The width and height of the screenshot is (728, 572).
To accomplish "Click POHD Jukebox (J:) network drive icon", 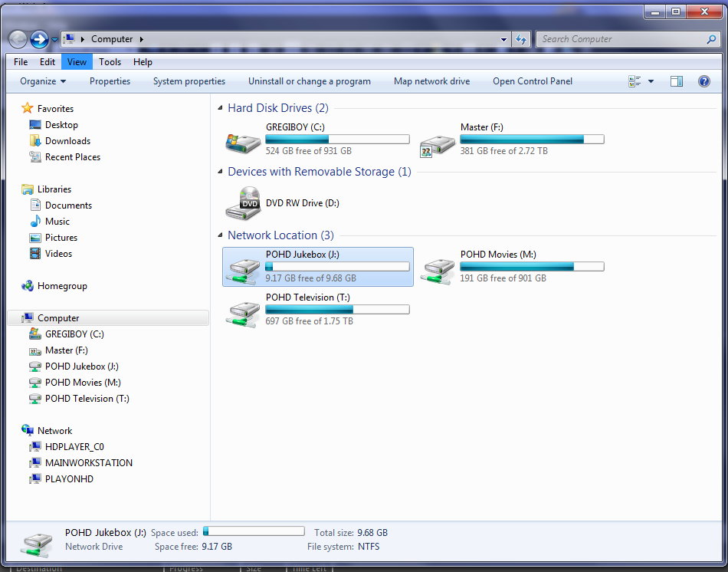I will [x=242, y=271].
